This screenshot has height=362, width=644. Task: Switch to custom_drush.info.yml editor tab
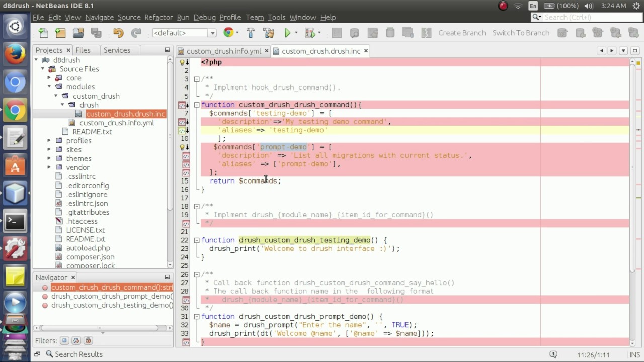coord(223,51)
